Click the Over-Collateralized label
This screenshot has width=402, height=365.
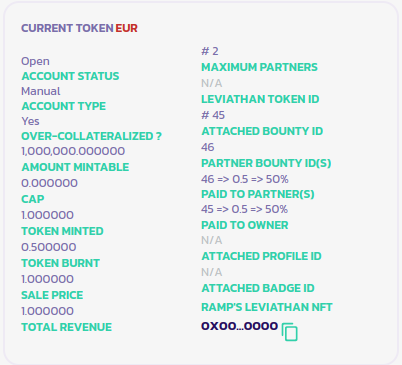[x=91, y=136]
